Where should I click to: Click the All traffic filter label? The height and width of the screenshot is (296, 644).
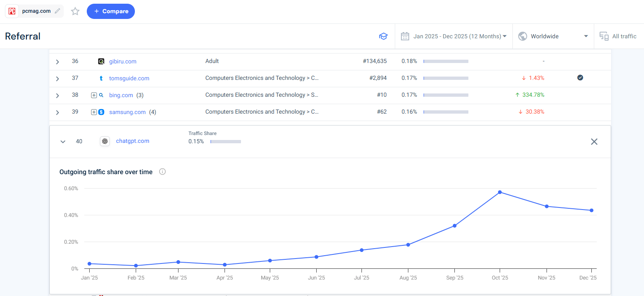click(625, 36)
